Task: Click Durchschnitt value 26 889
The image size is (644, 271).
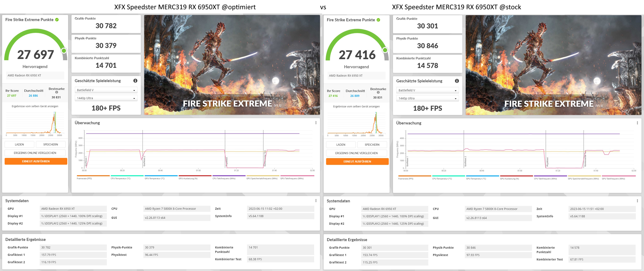Action: (x=355, y=96)
